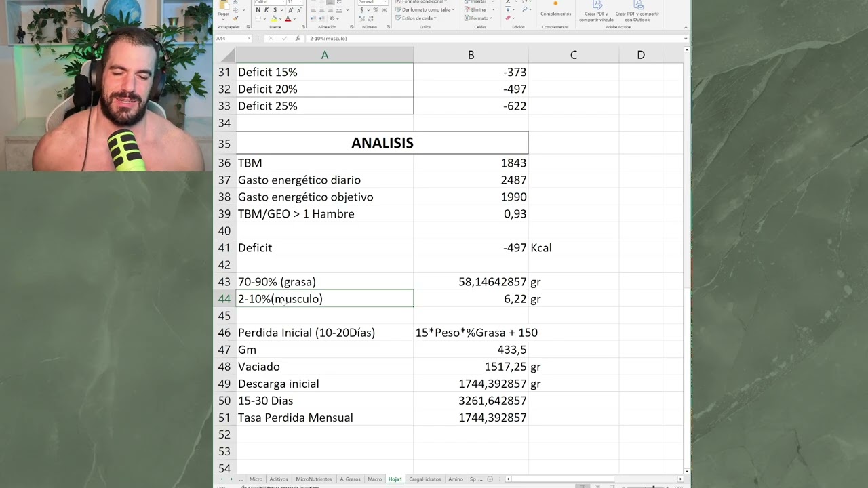Click the new sheet plus icon
The image size is (868, 488).
[x=490, y=479]
